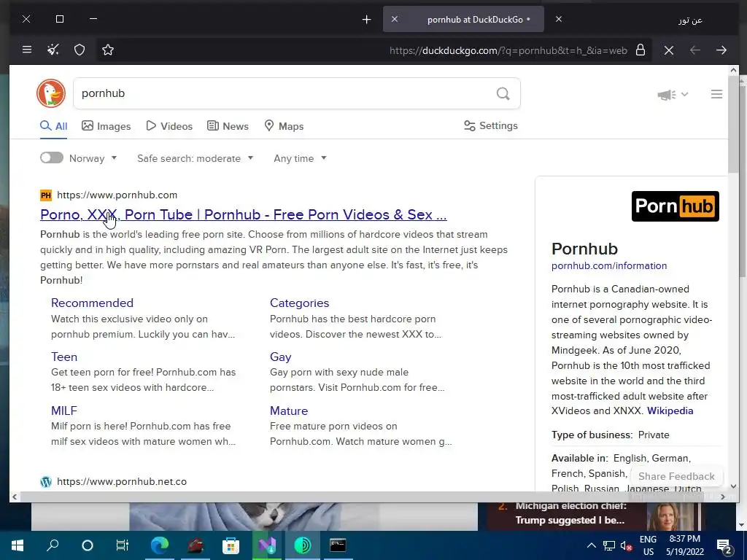Open the security level shield icon
The width and height of the screenshot is (747, 560).
(80, 50)
